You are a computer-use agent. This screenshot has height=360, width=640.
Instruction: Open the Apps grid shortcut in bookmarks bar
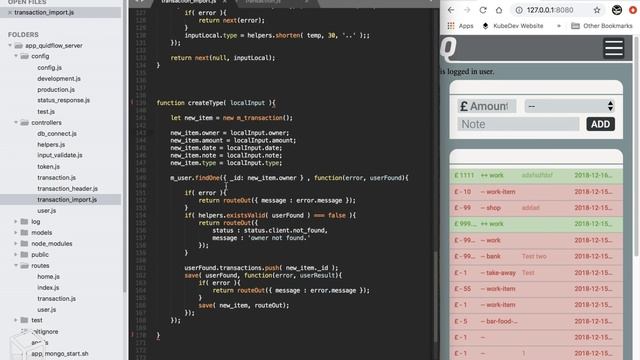[460, 26]
